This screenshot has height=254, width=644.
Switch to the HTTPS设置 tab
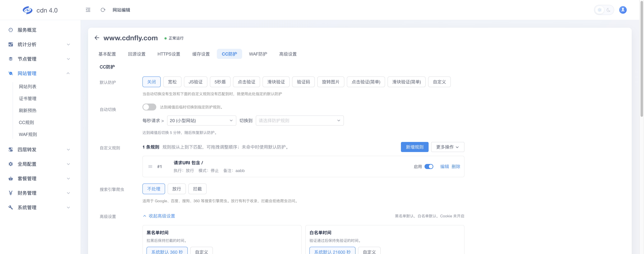[x=169, y=54]
